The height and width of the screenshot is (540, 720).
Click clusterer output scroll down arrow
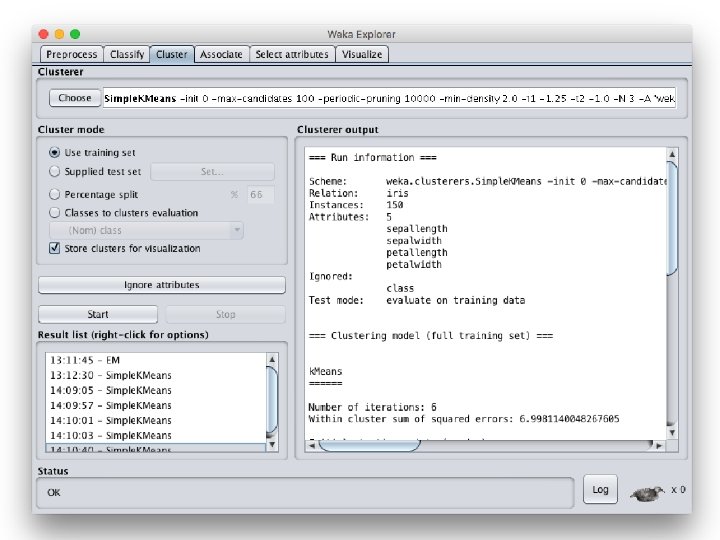click(672, 433)
